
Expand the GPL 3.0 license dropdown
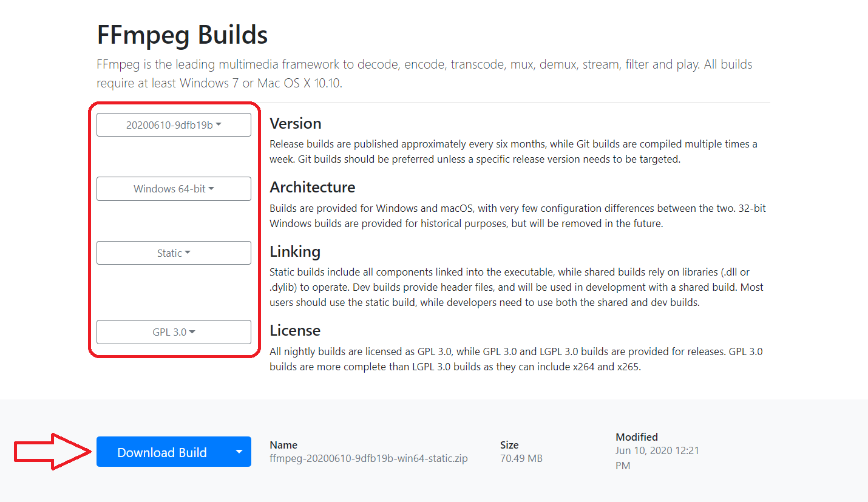pyautogui.click(x=174, y=332)
